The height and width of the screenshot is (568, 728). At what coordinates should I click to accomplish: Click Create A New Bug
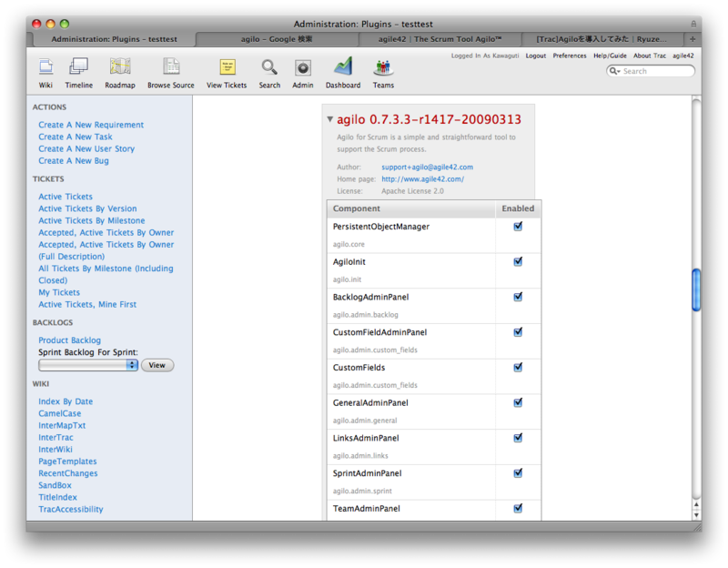(x=74, y=161)
